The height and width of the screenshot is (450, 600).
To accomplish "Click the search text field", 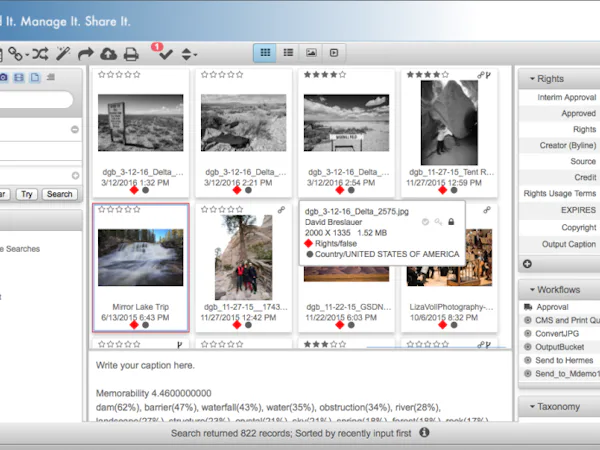I will point(36,99).
